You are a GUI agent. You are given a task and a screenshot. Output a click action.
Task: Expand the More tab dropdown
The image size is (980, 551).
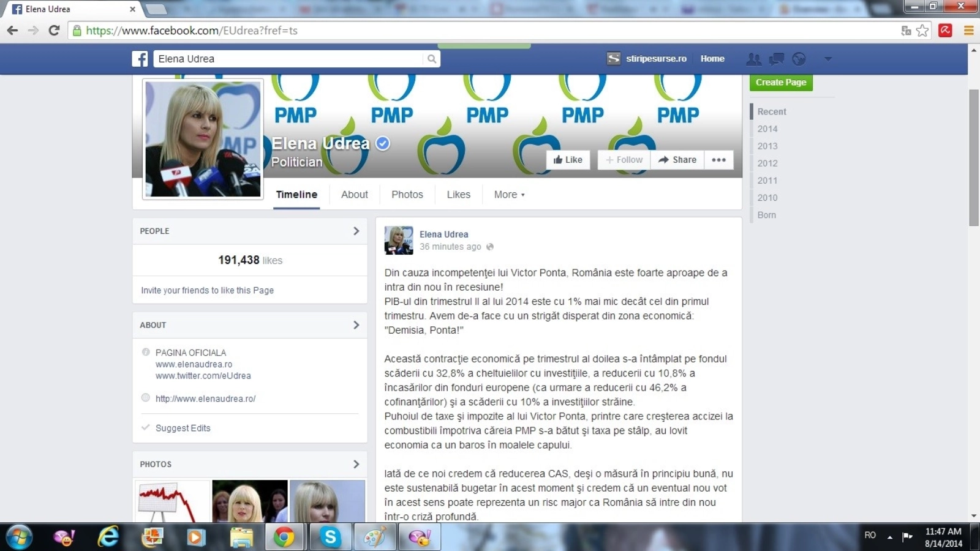pyautogui.click(x=509, y=195)
